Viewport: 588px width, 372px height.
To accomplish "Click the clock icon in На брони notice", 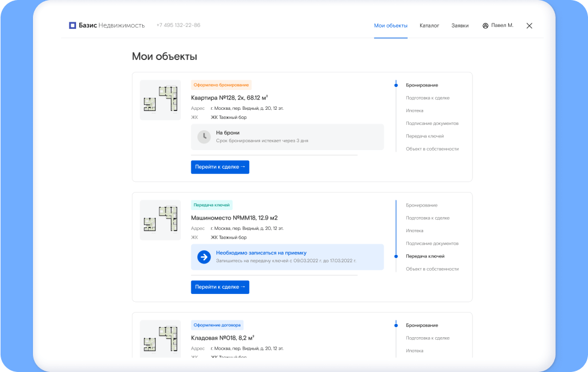I will pyautogui.click(x=204, y=137).
